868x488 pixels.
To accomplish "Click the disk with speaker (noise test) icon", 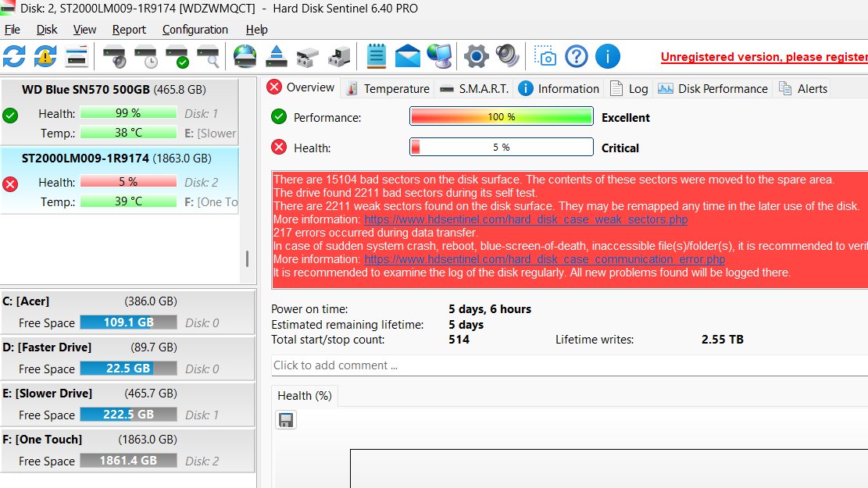I will tap(115, 56).
